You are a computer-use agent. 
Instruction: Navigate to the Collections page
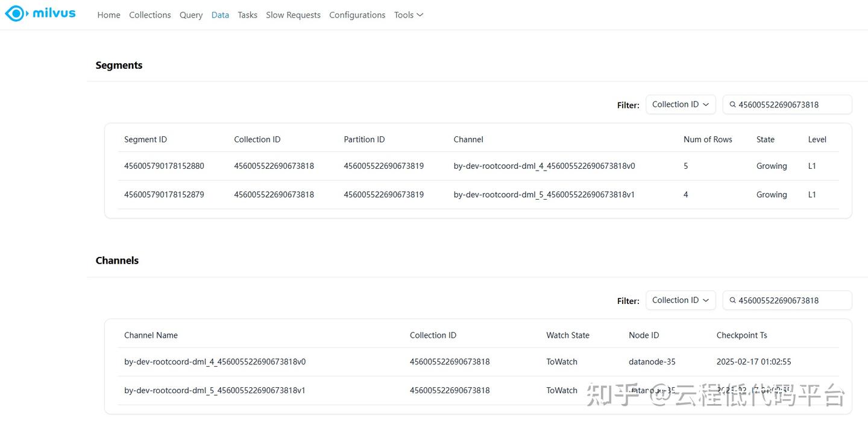pos(149,14)
